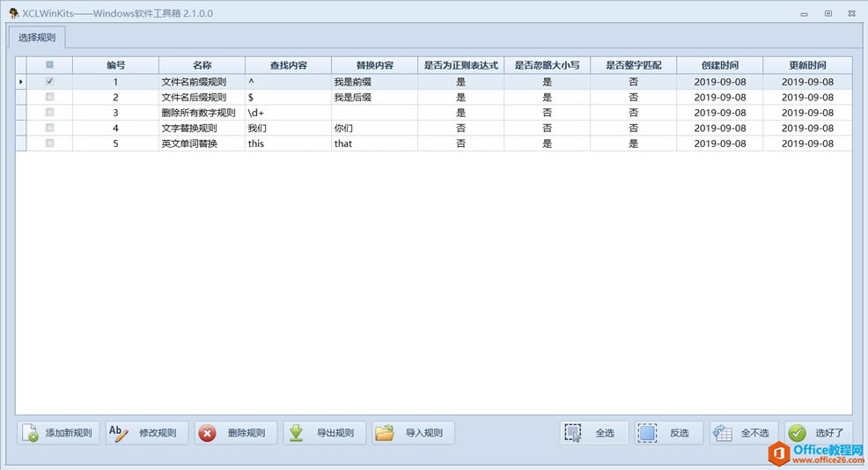Click the search content cell $
The image size is (868, 470).
(x=289, y=97)
